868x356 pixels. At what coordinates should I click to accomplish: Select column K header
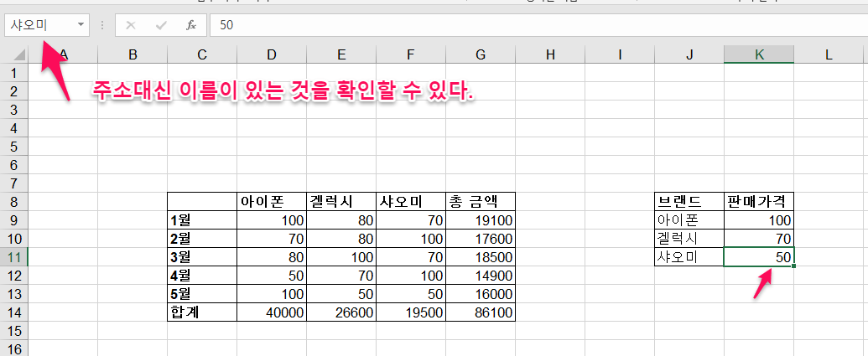coord(759,54)
